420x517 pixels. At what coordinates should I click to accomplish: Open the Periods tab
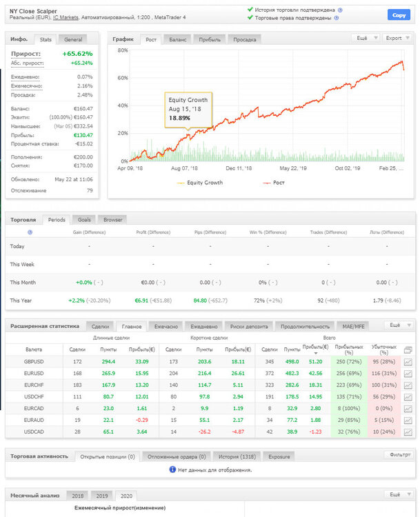click(x=57, y=220)
